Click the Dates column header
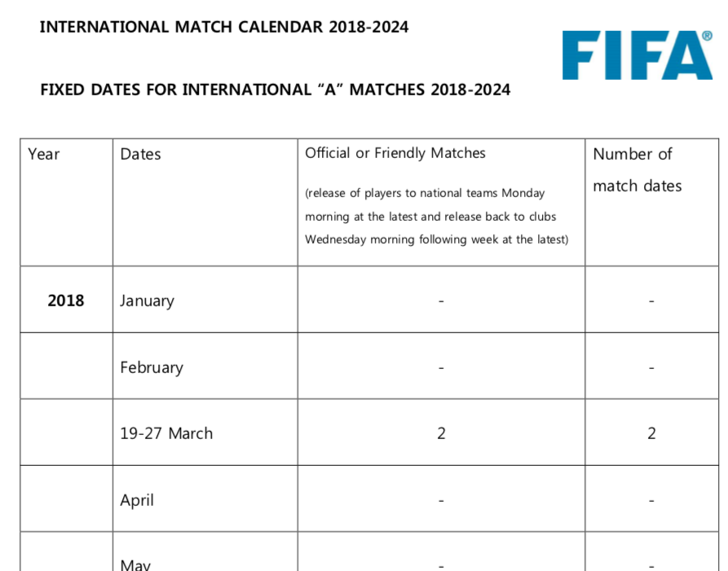This screenshot has height=571, width=728. coord(140,154)
